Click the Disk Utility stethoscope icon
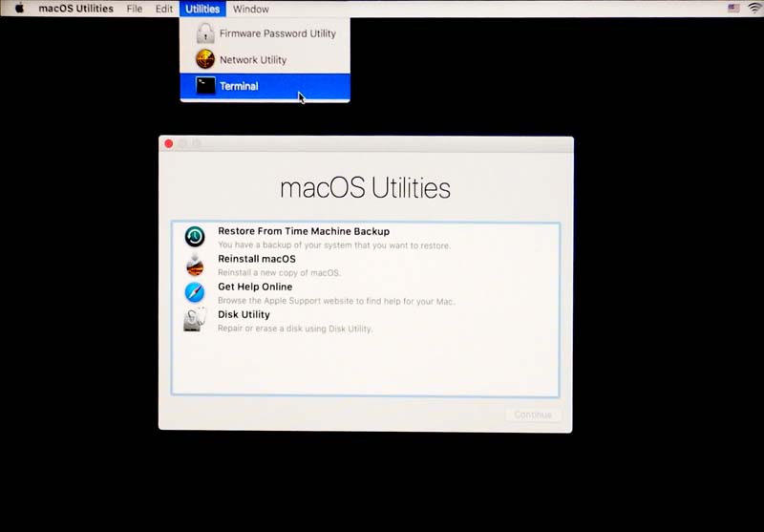 click(195, 320)
